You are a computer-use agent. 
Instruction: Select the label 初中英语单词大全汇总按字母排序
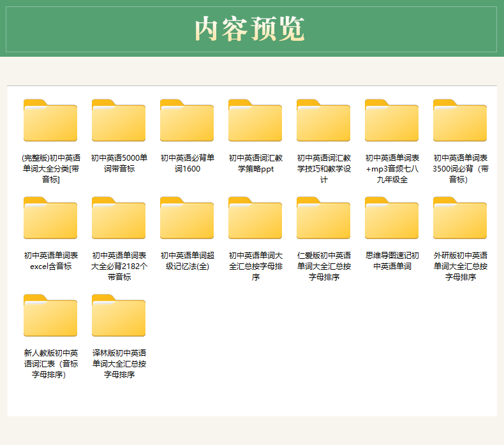256,266
